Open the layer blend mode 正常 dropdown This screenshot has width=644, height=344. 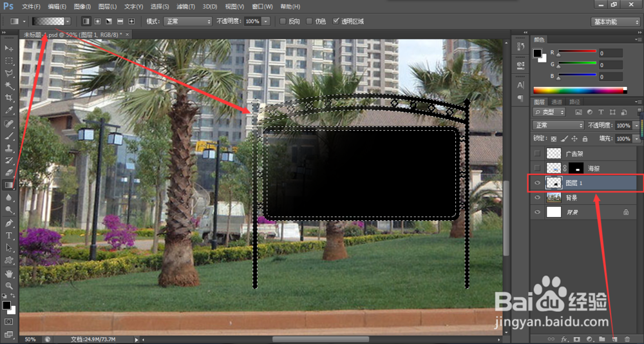[x=558, y=126]
